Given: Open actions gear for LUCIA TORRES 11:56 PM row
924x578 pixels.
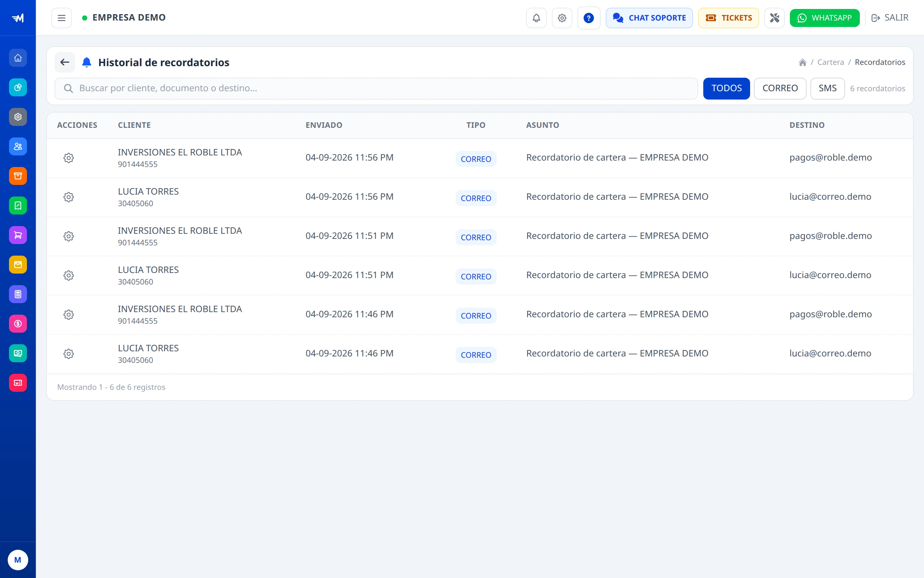Looking at the screenshot, I should click(x=69, y=197).
